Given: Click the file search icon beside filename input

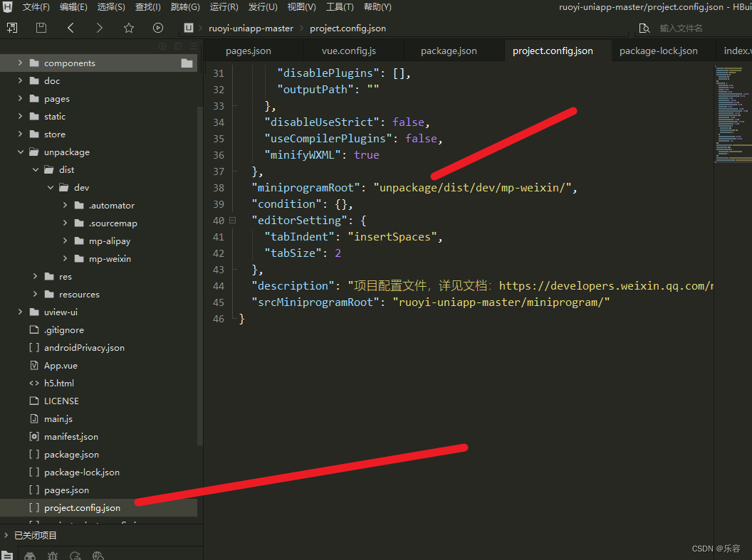Looking at the screenshot, I should (x=644, y=28).
